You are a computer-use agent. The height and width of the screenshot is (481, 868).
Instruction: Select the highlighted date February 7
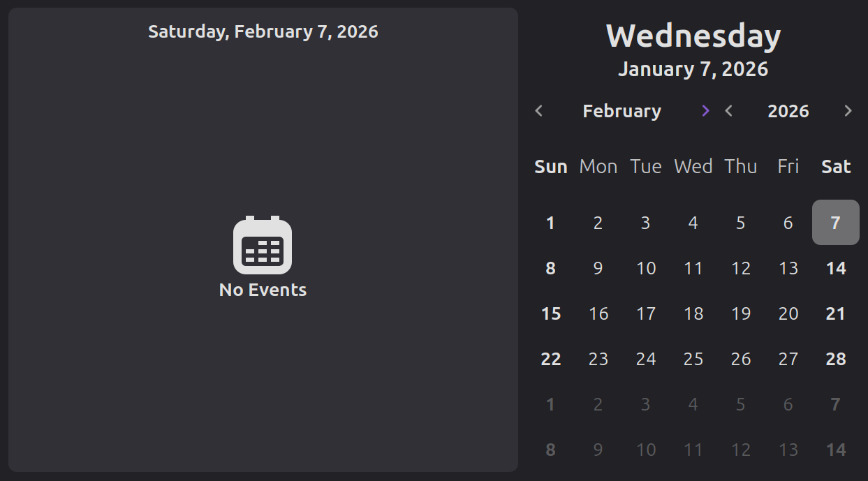point(835,223)
